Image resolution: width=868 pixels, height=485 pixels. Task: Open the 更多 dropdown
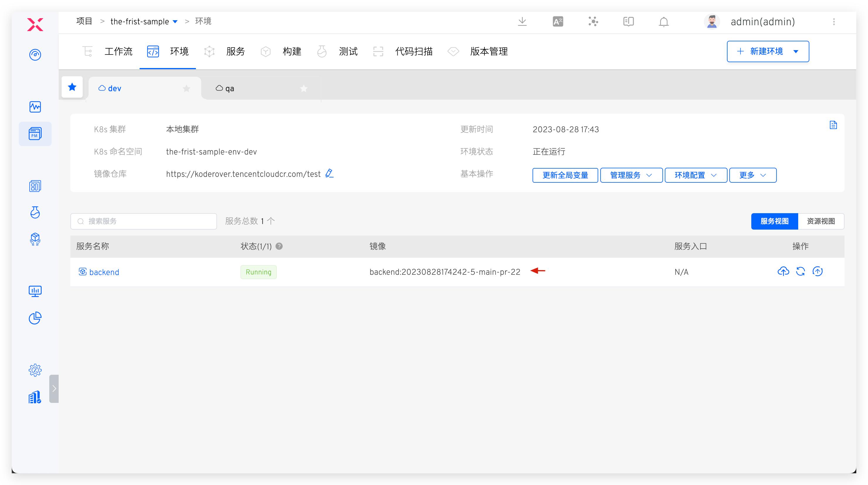click(752, 175)
